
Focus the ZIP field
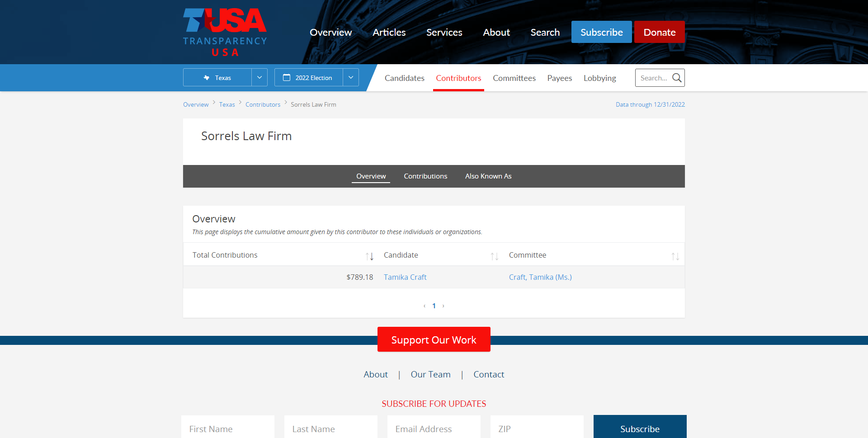pos(537,427)
